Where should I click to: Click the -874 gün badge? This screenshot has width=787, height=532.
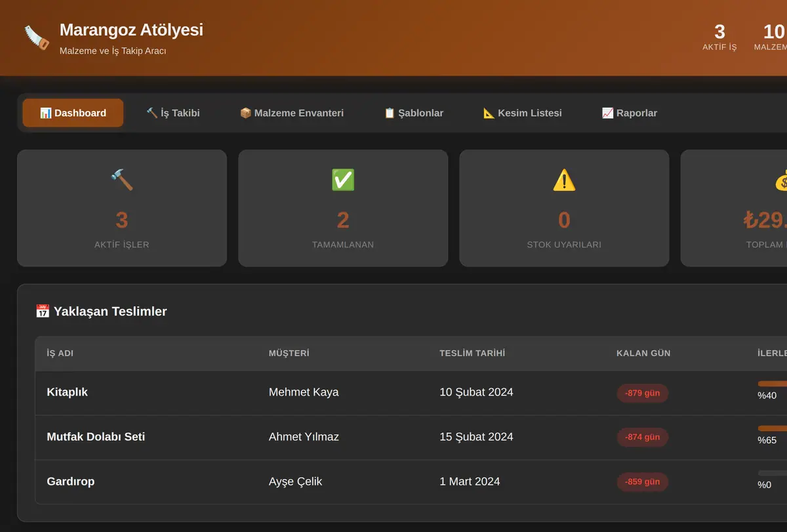643,438
